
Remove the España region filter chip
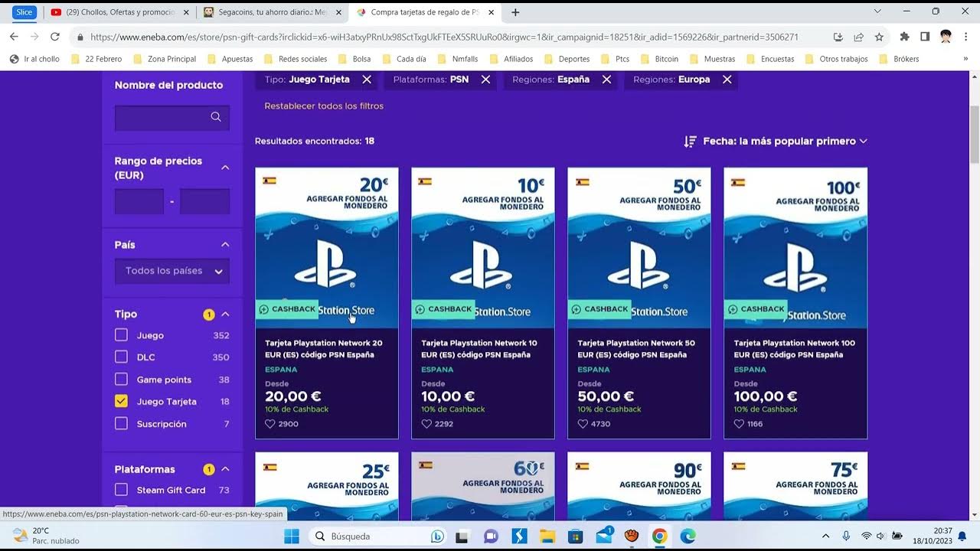606,80
